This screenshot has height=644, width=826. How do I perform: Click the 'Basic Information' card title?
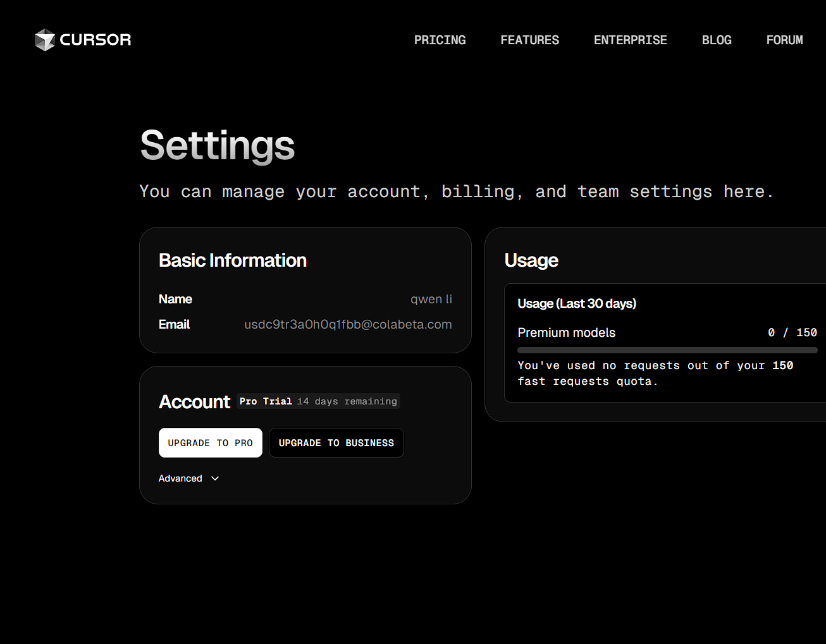[233, 260]
